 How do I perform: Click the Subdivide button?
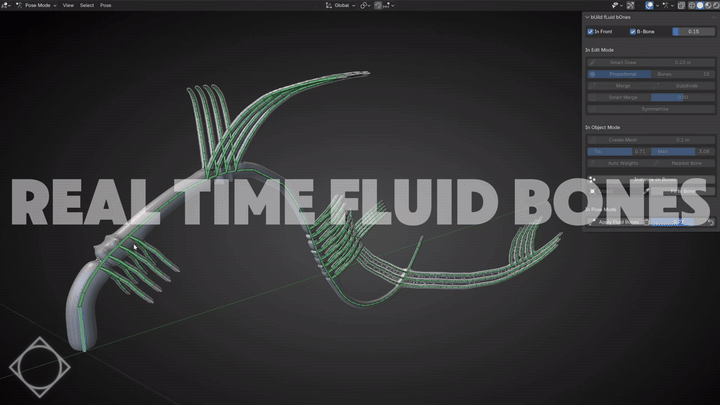[683, 85]
